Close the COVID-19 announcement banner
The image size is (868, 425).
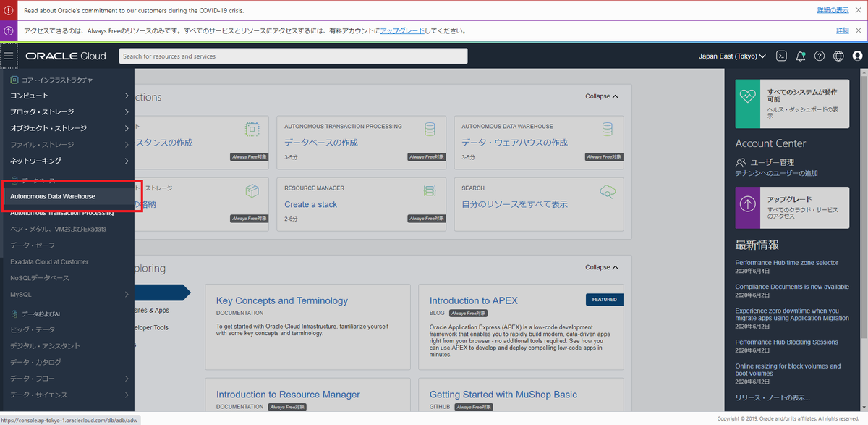(859, 10)
